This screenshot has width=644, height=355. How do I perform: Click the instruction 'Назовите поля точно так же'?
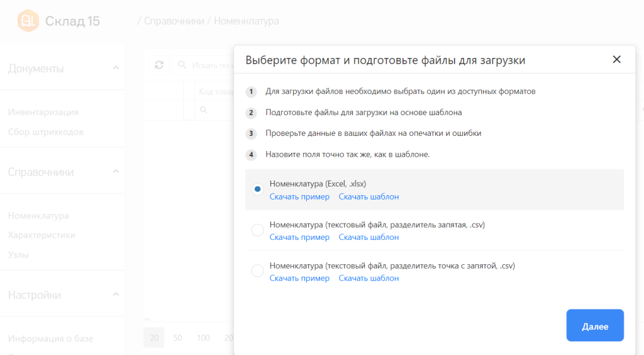tap(347, 154)
